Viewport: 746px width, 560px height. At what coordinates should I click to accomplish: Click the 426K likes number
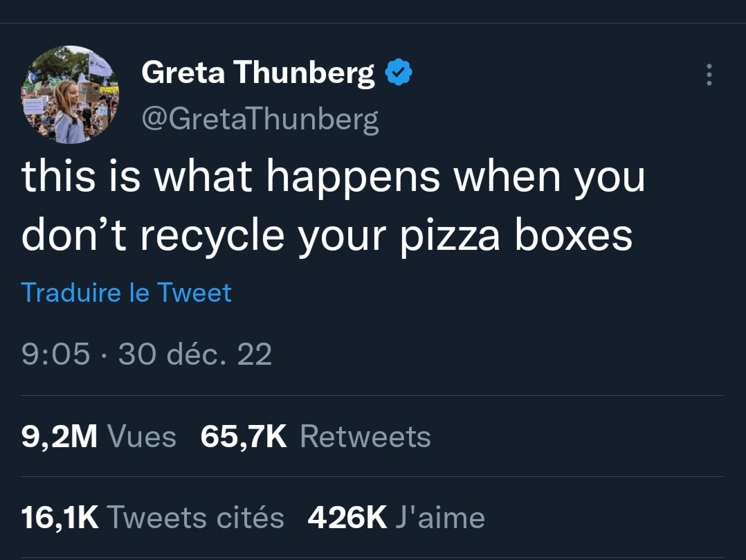[347, 517]
